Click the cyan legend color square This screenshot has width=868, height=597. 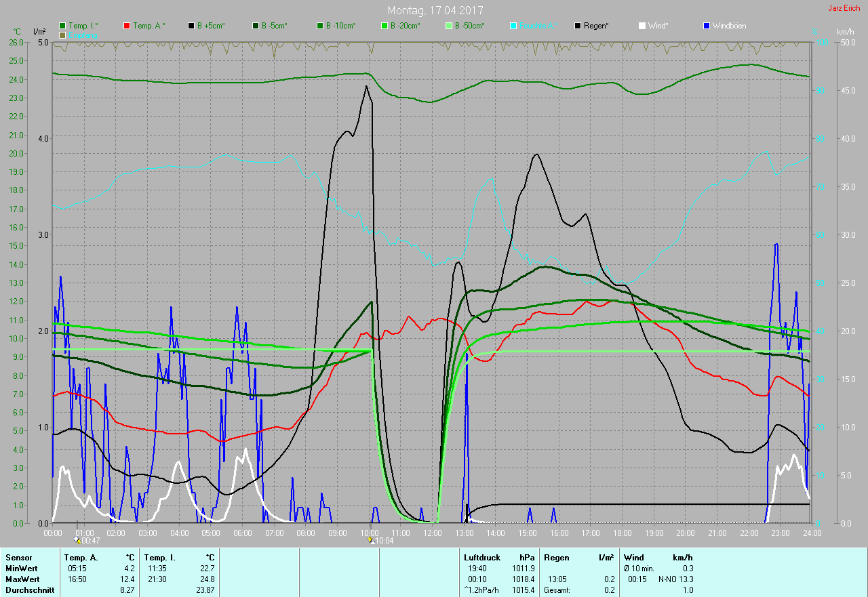click(x=513, y=26)
